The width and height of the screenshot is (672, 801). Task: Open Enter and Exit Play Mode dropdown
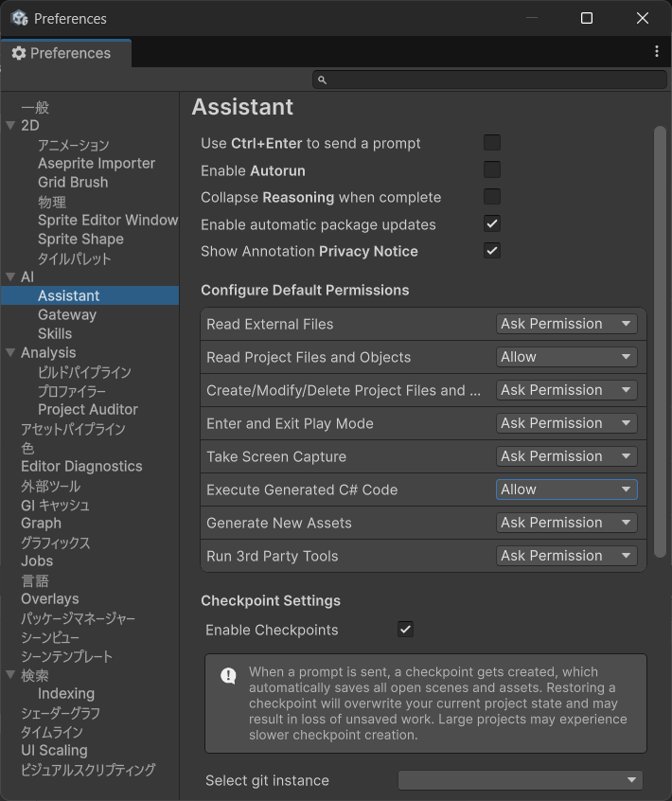click(566, 423)
